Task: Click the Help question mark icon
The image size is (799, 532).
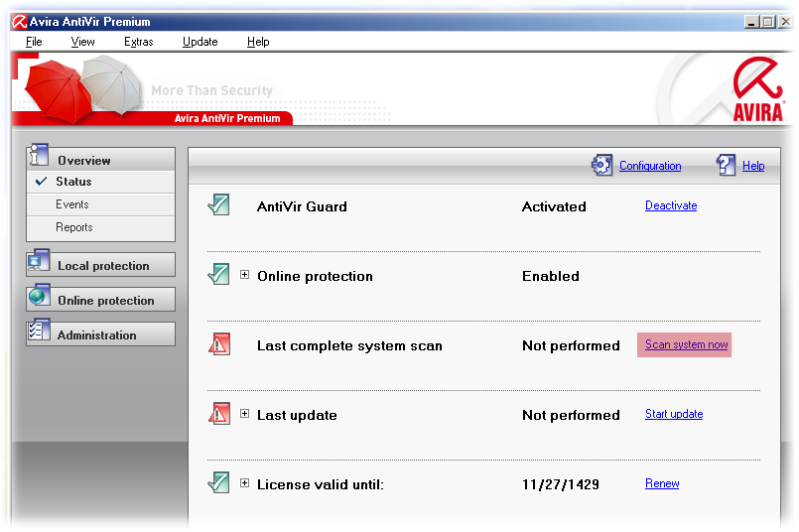Action: click(727, 165)
